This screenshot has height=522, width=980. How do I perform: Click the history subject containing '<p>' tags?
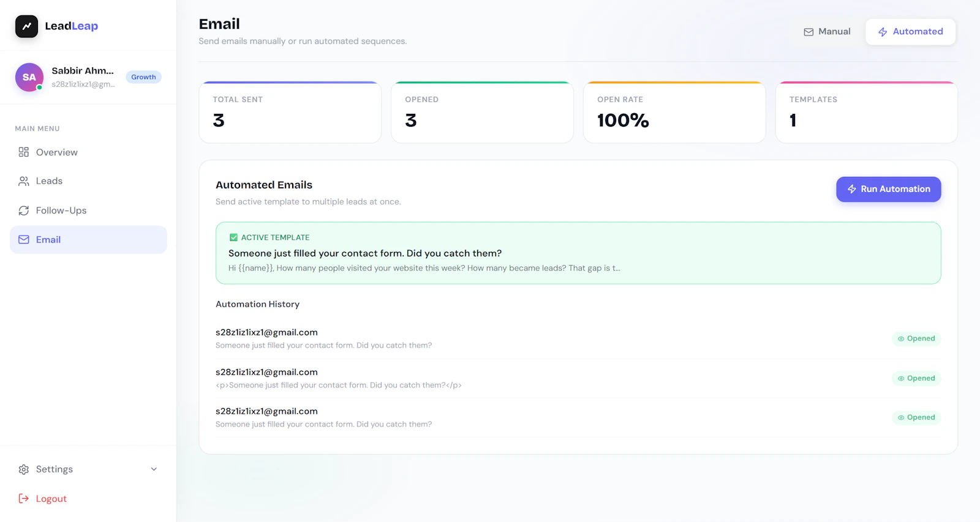pos(339,386)
